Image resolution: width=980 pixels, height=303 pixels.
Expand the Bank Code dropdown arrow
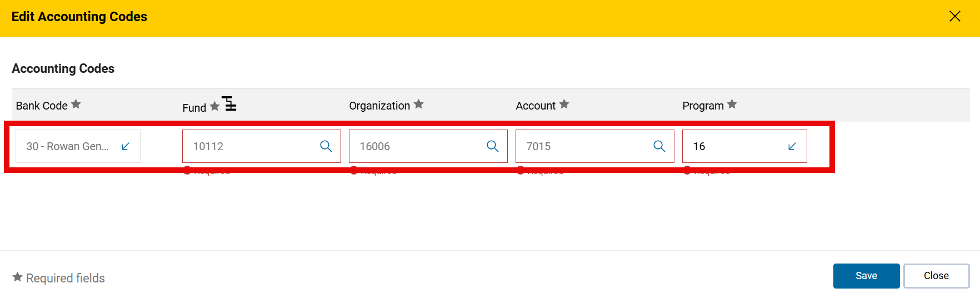click(126, 146)
